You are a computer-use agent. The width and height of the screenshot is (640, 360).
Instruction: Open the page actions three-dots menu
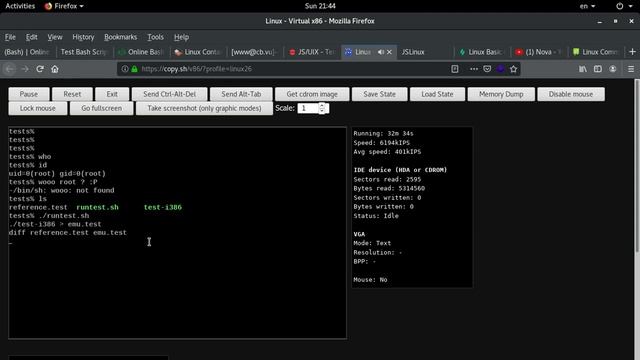click(x=473, y=69)
